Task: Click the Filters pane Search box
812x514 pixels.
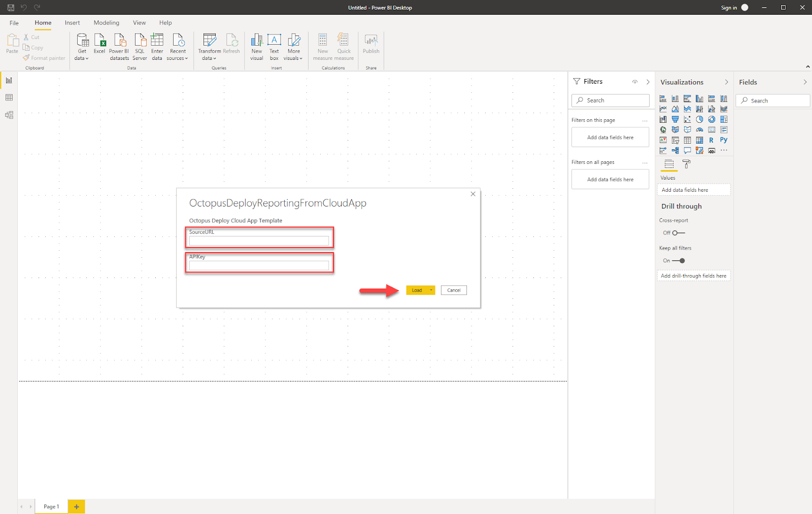Action: 611,100
